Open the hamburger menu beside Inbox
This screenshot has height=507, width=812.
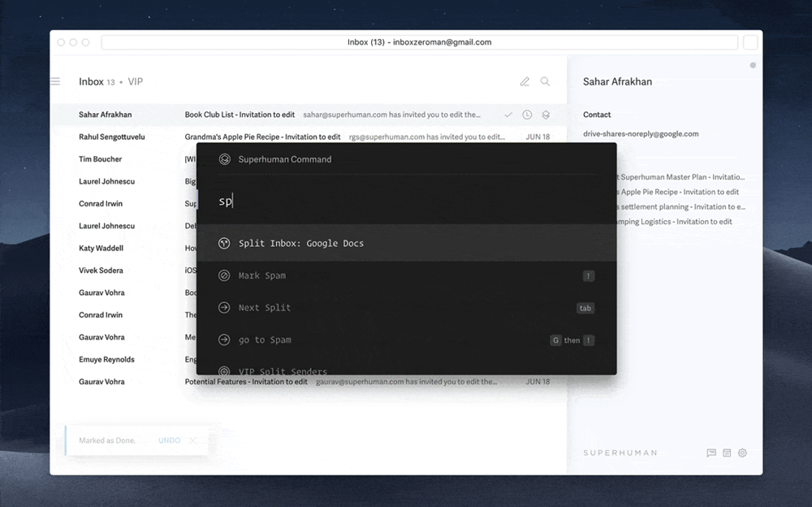click(x=55, y=81)
